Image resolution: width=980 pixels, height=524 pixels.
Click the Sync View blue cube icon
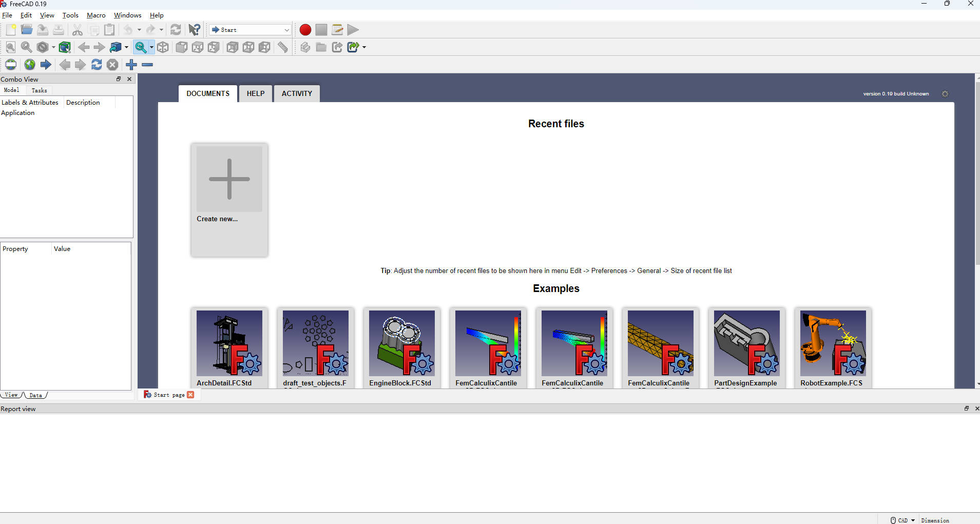pyautogui.click(x=116, y=47)
